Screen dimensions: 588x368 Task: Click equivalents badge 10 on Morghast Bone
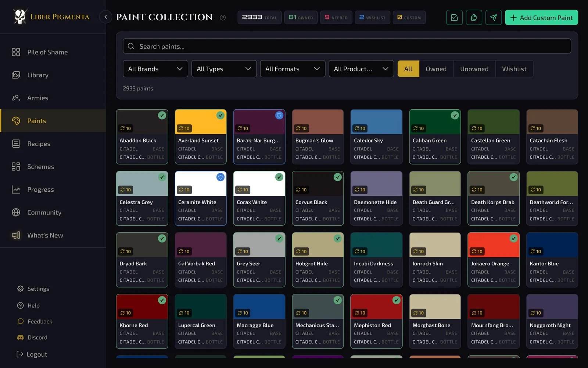coord(419,313)
